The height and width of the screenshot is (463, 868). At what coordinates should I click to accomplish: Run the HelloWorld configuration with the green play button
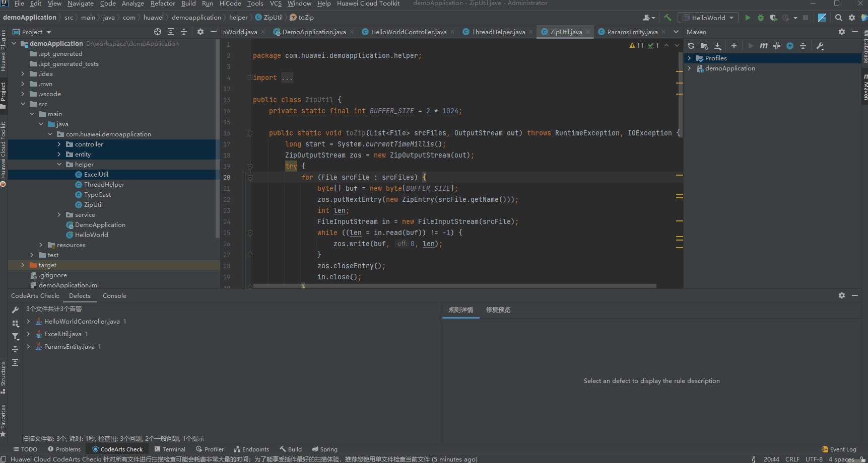(x=748, y=18)
